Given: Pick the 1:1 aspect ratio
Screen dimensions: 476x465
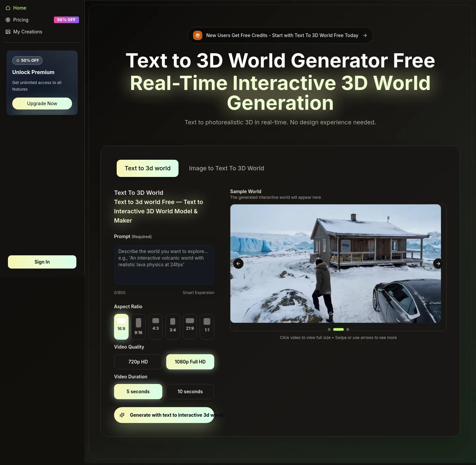Looking at the screenshot, I should 207,327.
